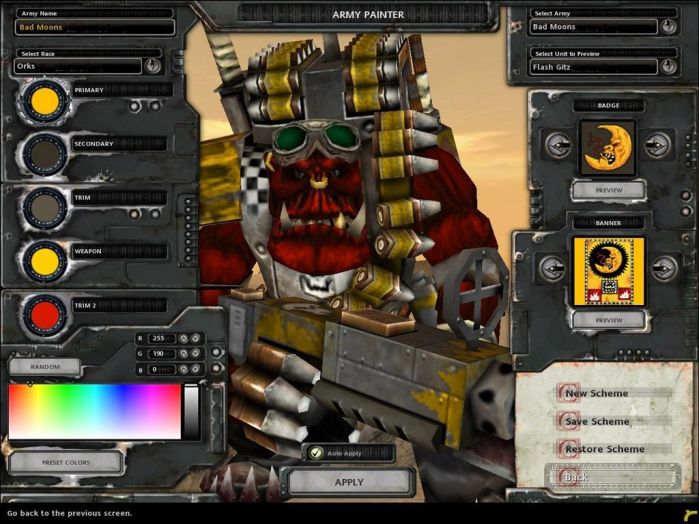
Task: Choose Restore Scheme from the menu
Action: (604, 449)
